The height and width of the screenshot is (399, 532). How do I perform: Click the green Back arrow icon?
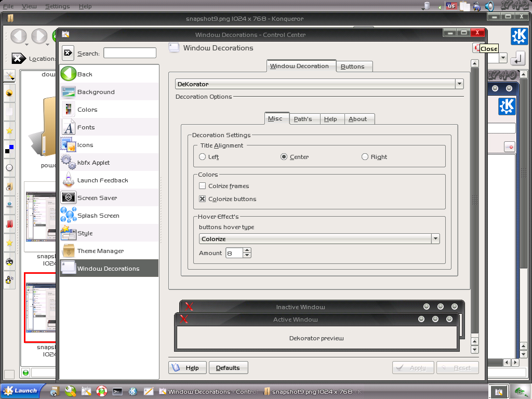click(68, 74)
